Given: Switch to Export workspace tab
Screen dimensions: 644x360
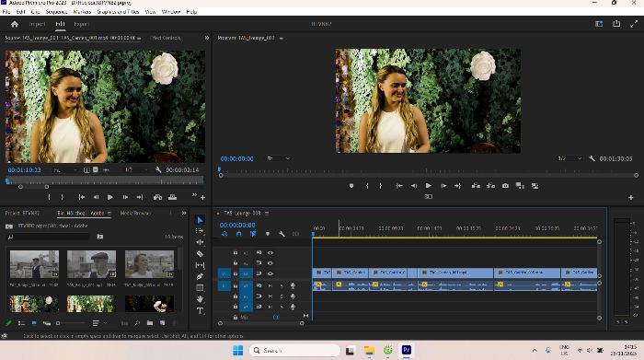Looking at the screenshot, I should pos(82,24).
